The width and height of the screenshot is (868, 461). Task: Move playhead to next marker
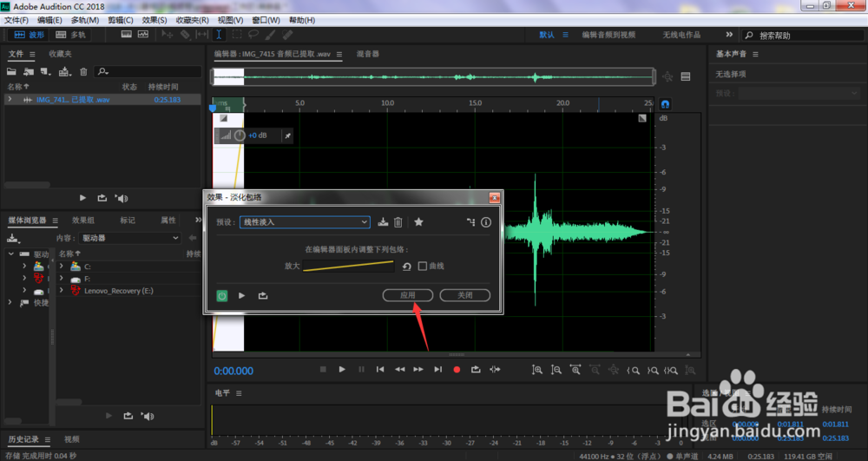coord(437,370)
